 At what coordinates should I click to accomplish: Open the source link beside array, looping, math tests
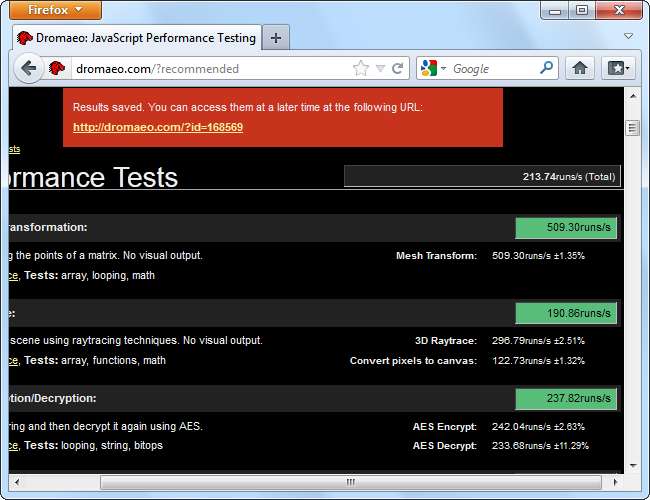point(13,276)
